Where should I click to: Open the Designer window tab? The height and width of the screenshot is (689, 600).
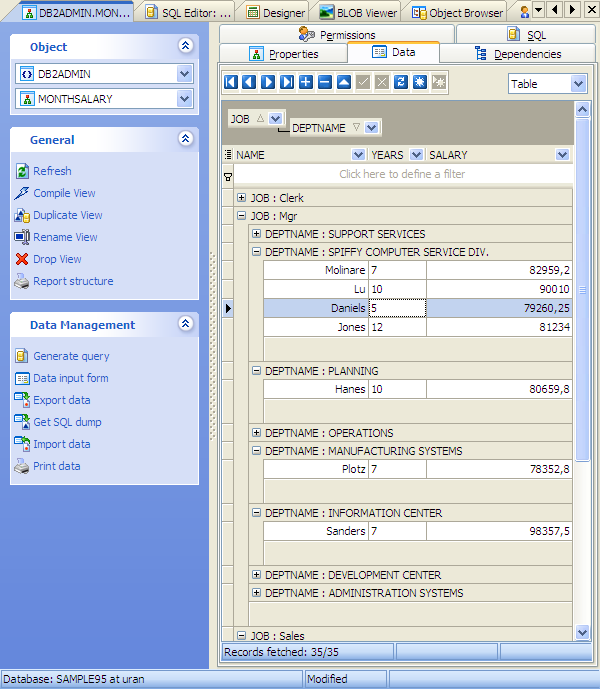pyautogui.click(x=276, y=13)
